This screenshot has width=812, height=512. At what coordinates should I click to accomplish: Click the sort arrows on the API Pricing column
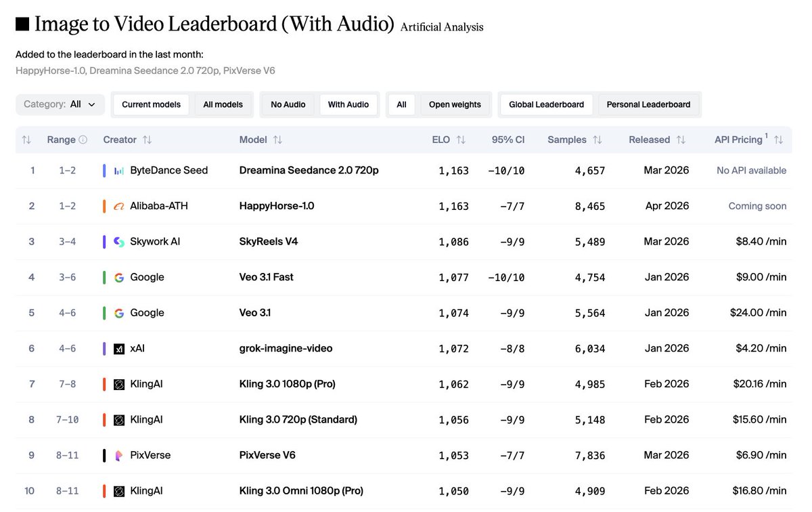click(x=779, y=140)
